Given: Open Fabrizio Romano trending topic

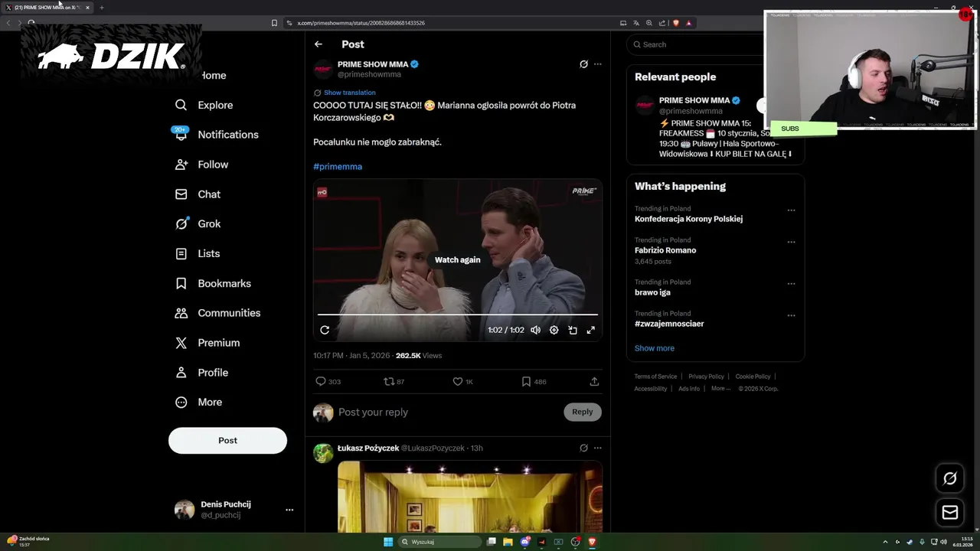Looking at the screenshot, I should point(665,250).
